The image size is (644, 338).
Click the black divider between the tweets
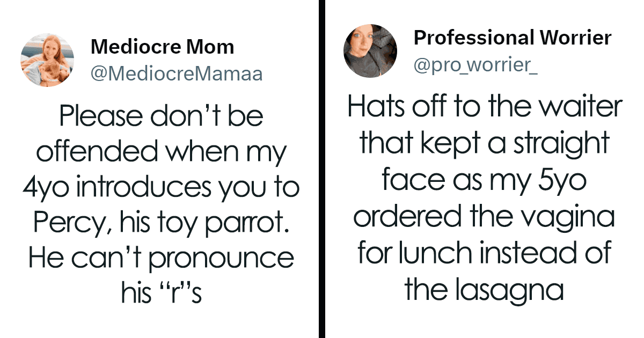[322, 169]
